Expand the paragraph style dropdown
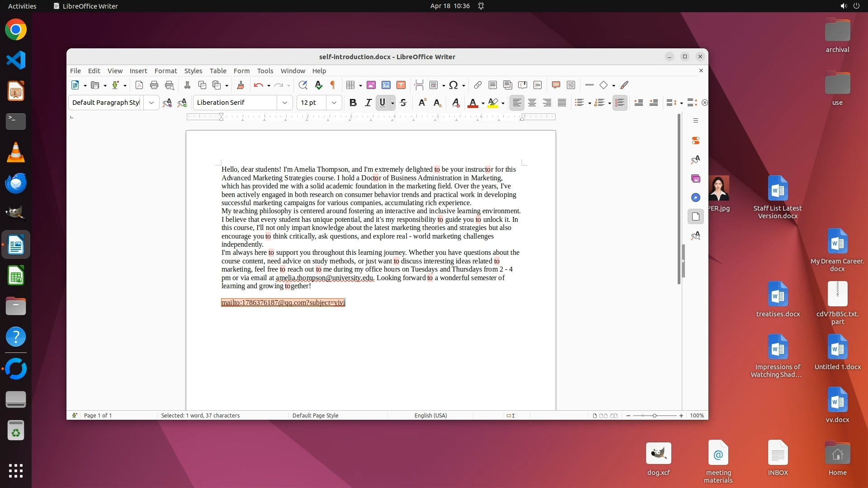The width and height of the screenshot is (868, 488). 151,103
